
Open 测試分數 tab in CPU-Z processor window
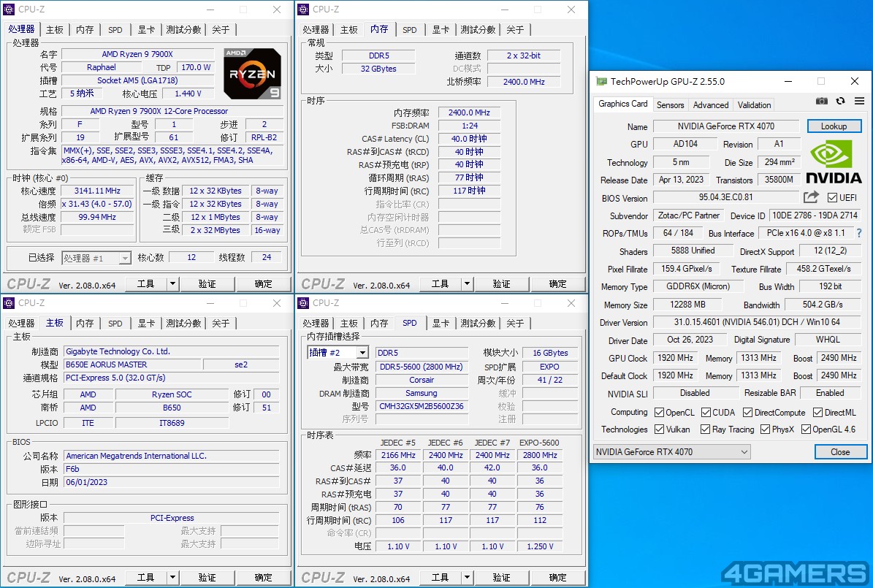point(183,29)
